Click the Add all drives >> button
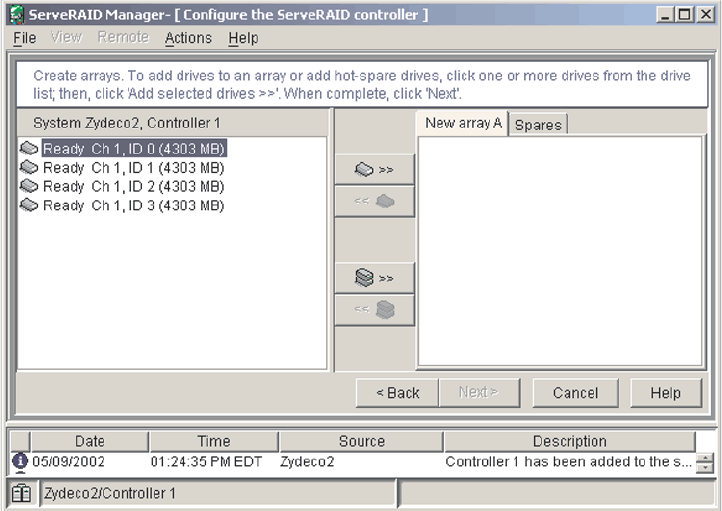The image size is (722, 511). coord(374,278)
